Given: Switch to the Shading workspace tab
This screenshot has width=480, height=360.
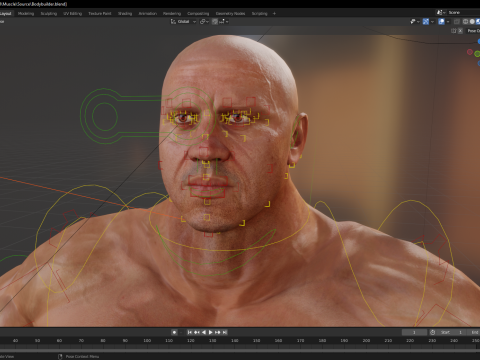Looking at the screenshot, I should [x=125, y=13].
